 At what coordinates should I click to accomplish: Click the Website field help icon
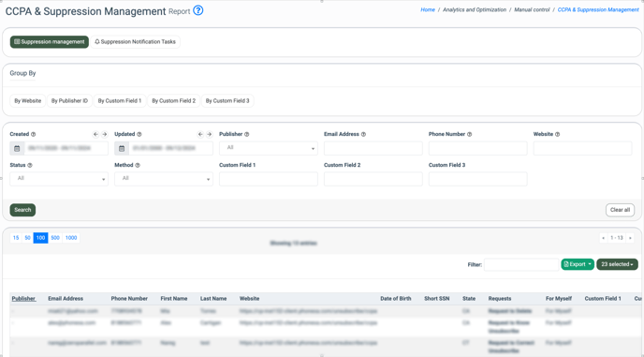point(557,135)
